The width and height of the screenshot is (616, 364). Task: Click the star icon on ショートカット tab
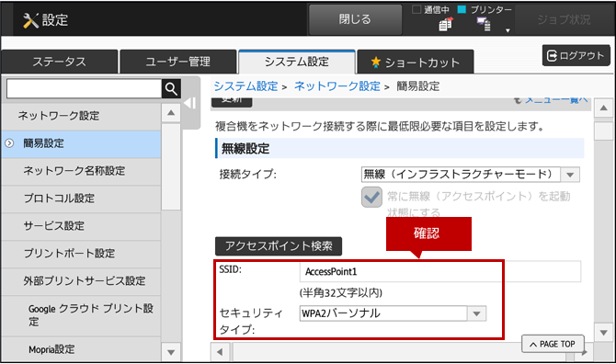(375, 62)
